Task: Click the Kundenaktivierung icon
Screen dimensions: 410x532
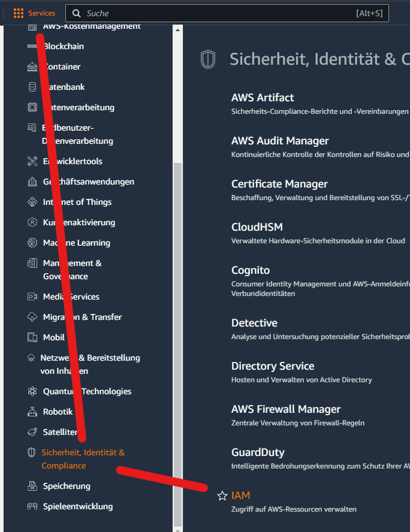Action: pos(32,222)
